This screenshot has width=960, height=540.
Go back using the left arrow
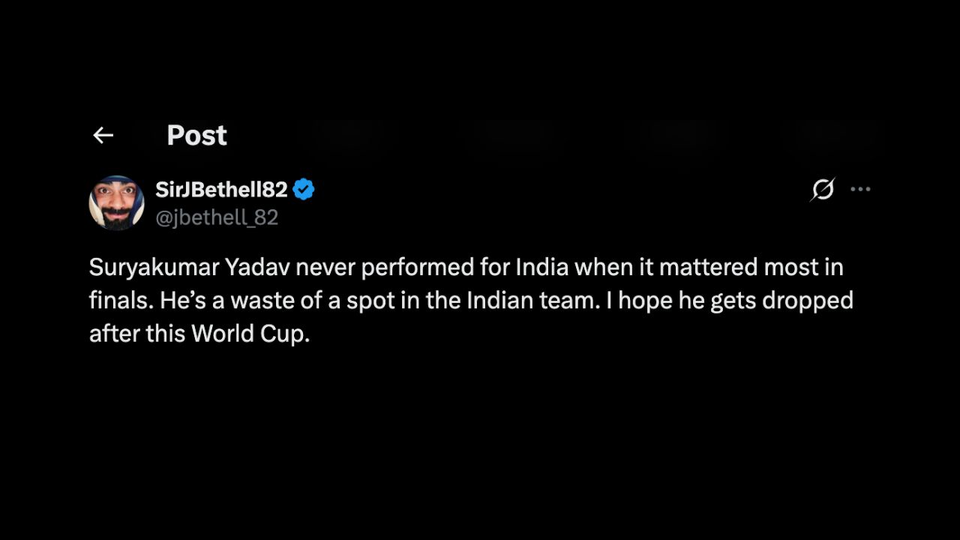pyautogui.click(x=103, y=135)
